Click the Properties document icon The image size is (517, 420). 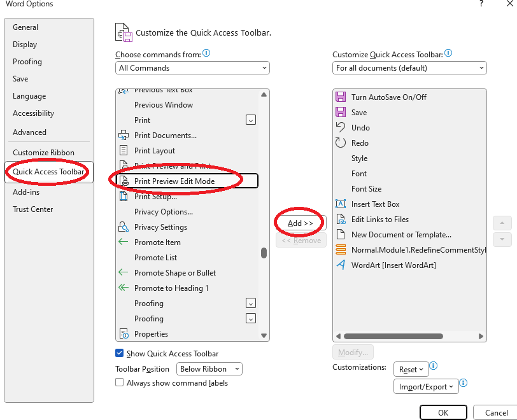124,333
